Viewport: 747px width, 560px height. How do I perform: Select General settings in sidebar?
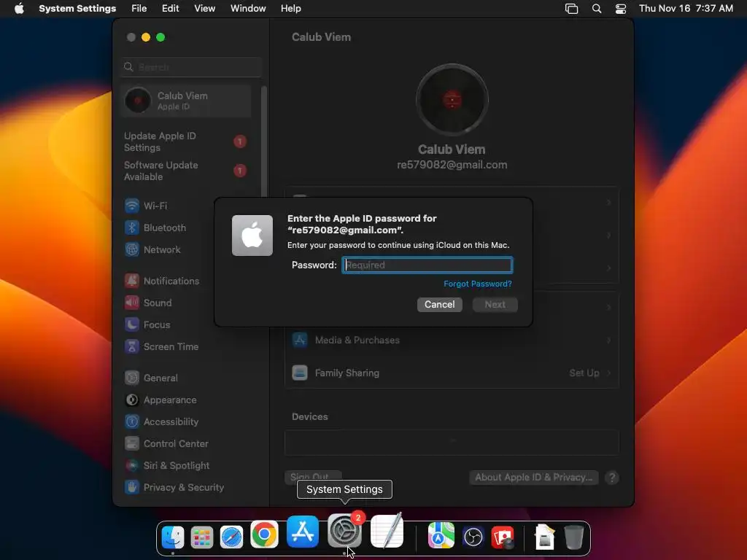point(151,378)
